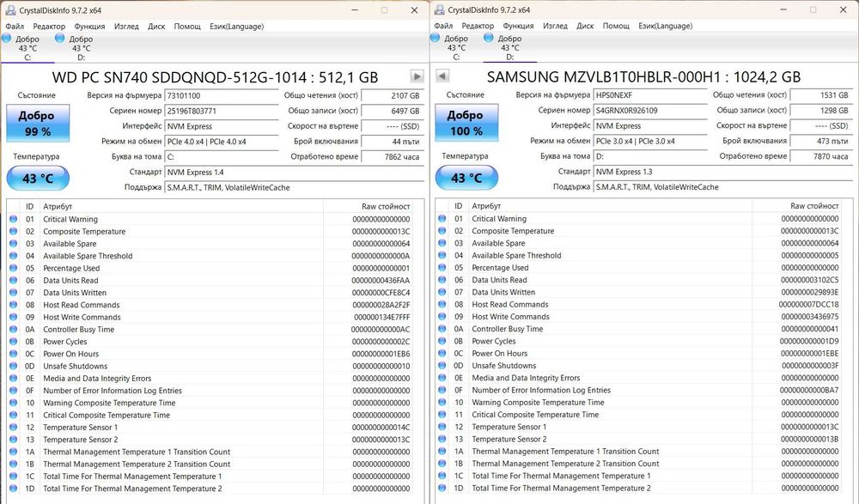859x504 pixels.
Task: Click the Добро 100 % health status button
Action: pos(466,123)
